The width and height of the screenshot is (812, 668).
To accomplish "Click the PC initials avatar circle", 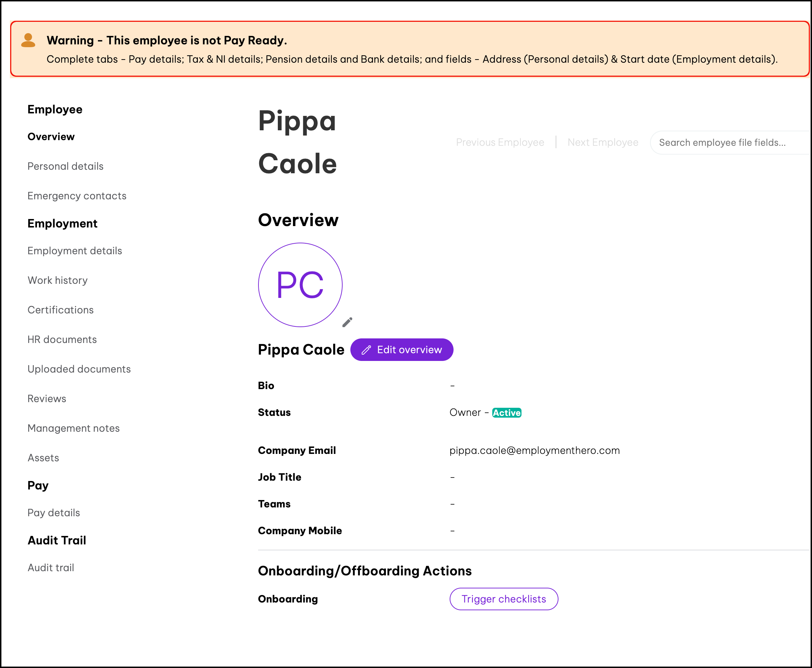I will coord(300,285).
